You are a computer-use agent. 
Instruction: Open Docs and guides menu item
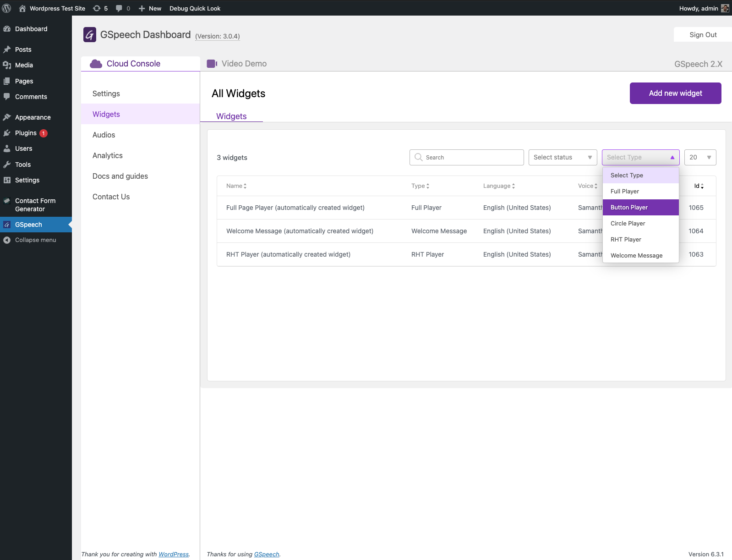[140, 176]
